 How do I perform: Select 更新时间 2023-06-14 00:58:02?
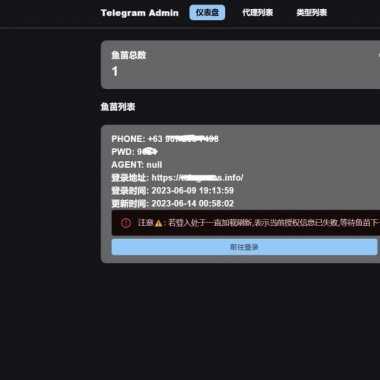point(173,203)
